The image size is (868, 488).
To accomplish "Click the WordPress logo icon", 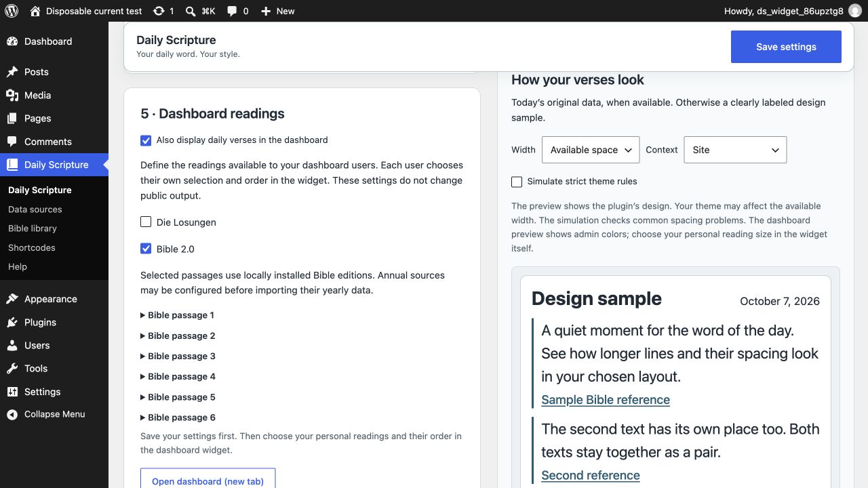I will point(11,11).
